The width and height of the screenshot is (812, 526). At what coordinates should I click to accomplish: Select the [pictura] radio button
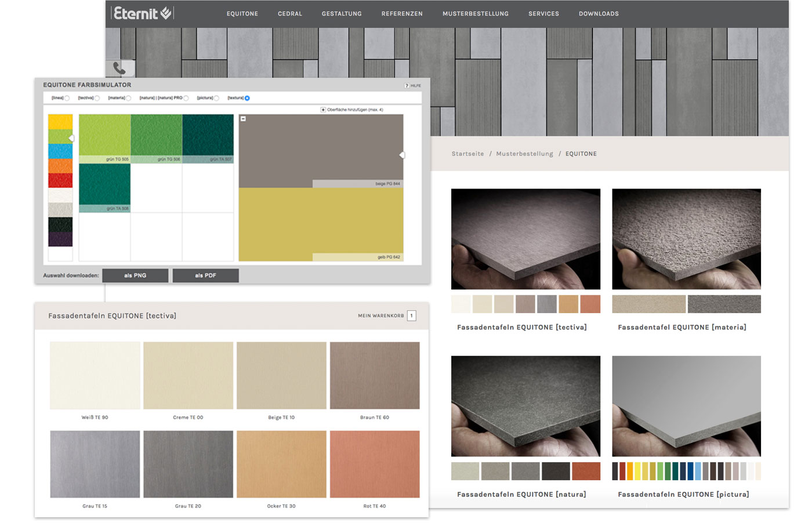pos(216,98)
